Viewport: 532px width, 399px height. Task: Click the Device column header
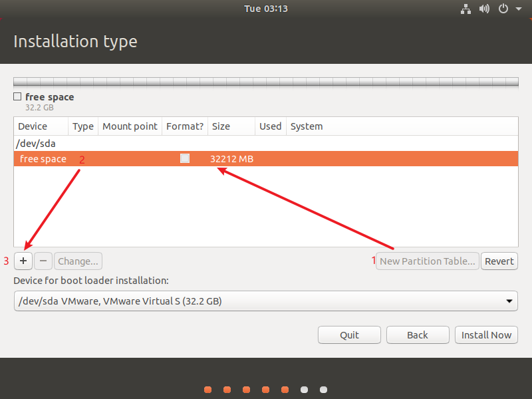click(x=41, y=126)
